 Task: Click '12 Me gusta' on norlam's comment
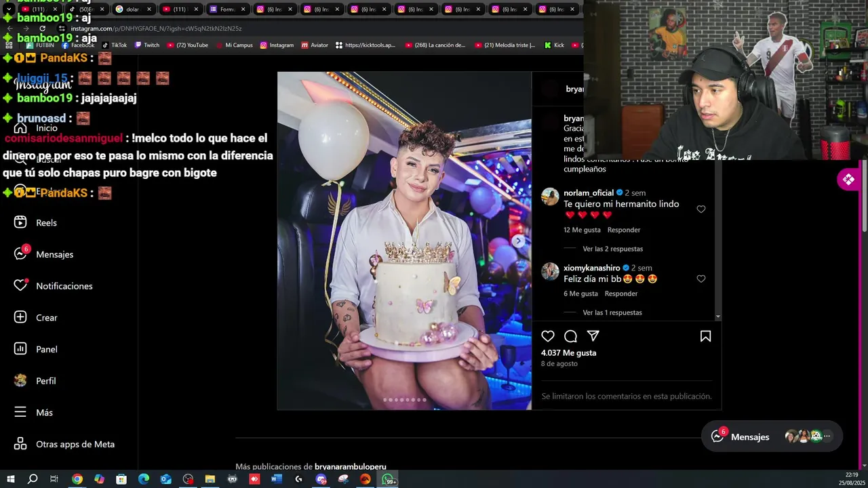582,230
